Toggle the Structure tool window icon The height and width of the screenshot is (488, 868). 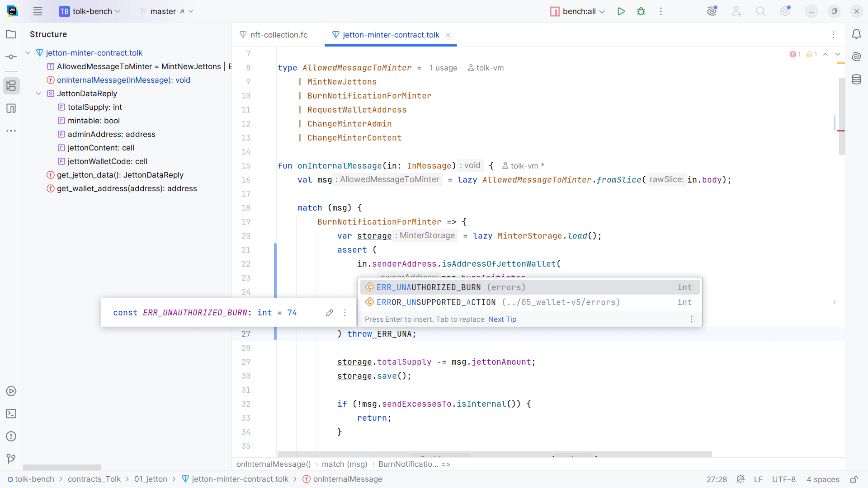pyautogui.click(x=11, y=86)
